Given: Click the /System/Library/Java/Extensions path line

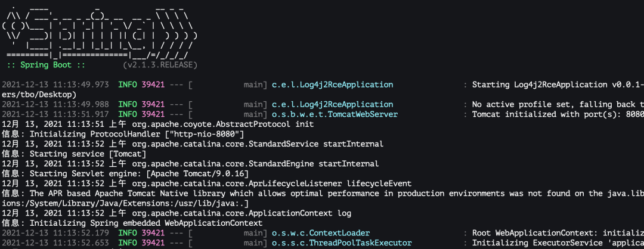Looking at the screenshot, I should click(125, 204).
